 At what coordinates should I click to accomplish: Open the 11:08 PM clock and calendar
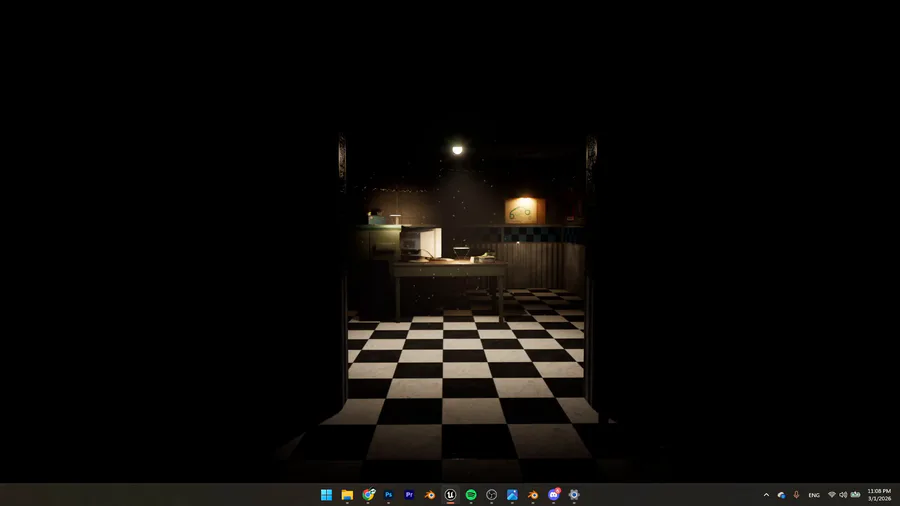point(879,495)
